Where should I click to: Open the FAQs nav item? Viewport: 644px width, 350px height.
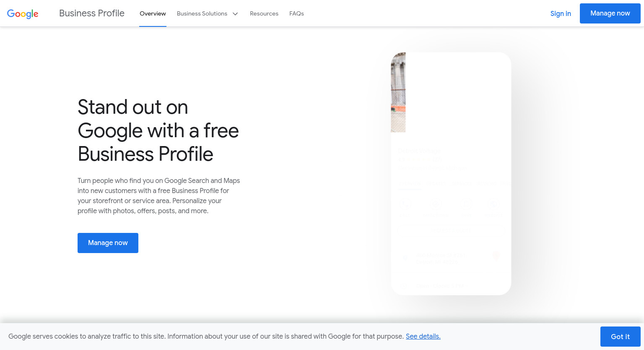296,13
